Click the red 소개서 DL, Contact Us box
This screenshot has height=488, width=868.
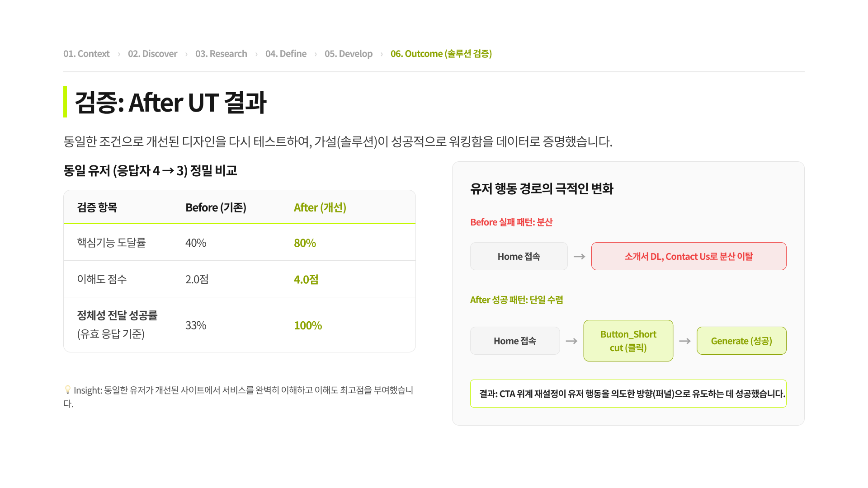point(689,256)
